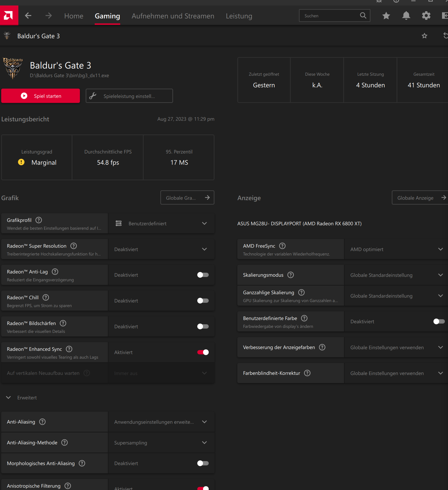448x490 pixels.
Task: Open Skalierungsmodus dropdown
Action: point(396,275)
